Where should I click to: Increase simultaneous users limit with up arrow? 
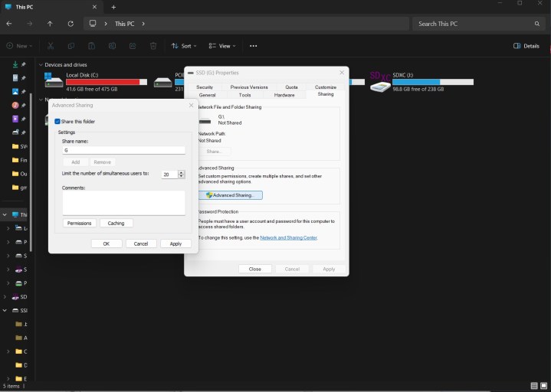(x=182, y=172)
